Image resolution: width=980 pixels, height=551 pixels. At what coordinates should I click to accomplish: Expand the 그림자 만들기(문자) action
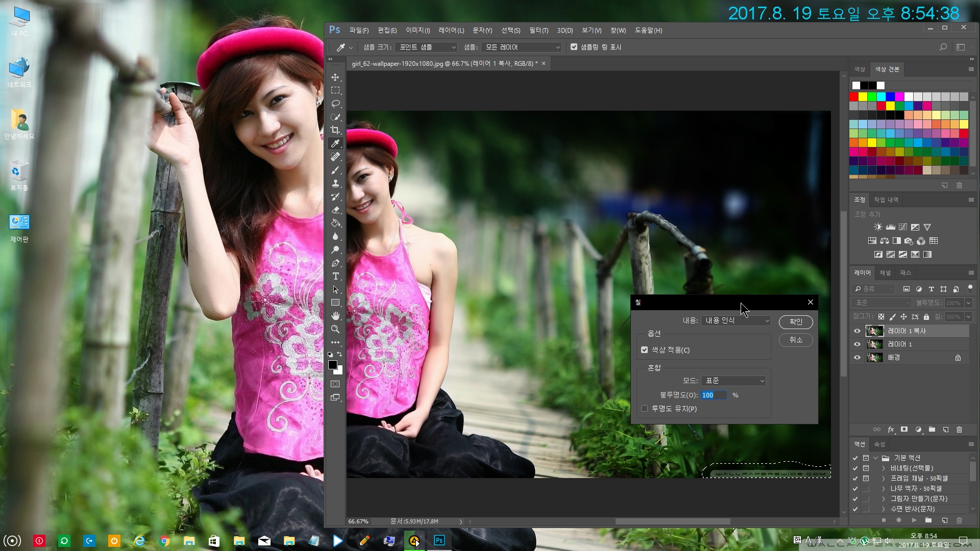pos(884,499)
